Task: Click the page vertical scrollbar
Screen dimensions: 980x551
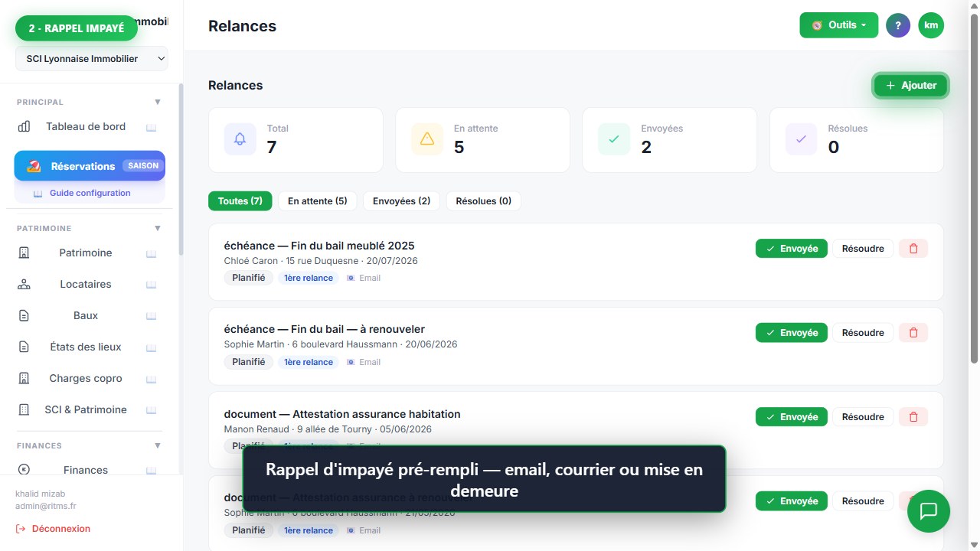Action: click(974, 187)
